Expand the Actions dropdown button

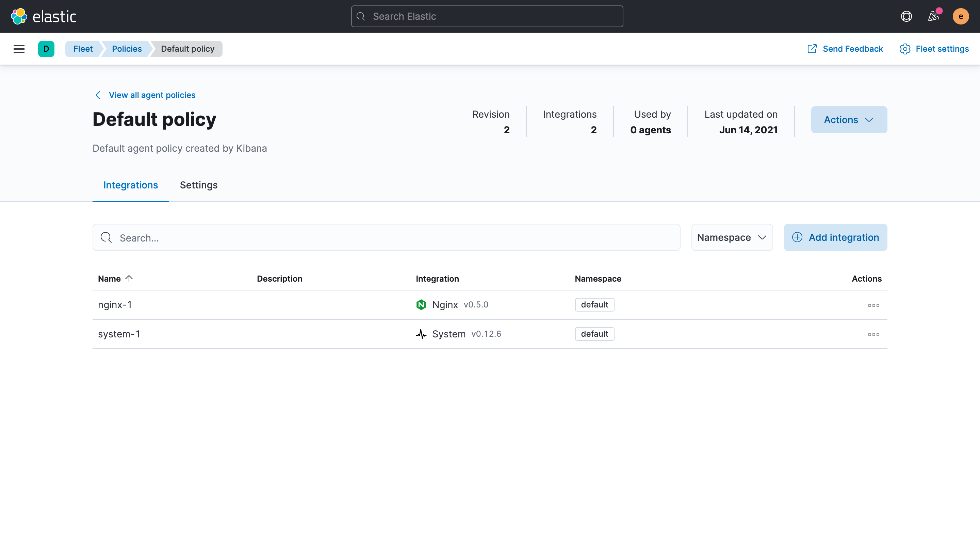click(849, 120)
